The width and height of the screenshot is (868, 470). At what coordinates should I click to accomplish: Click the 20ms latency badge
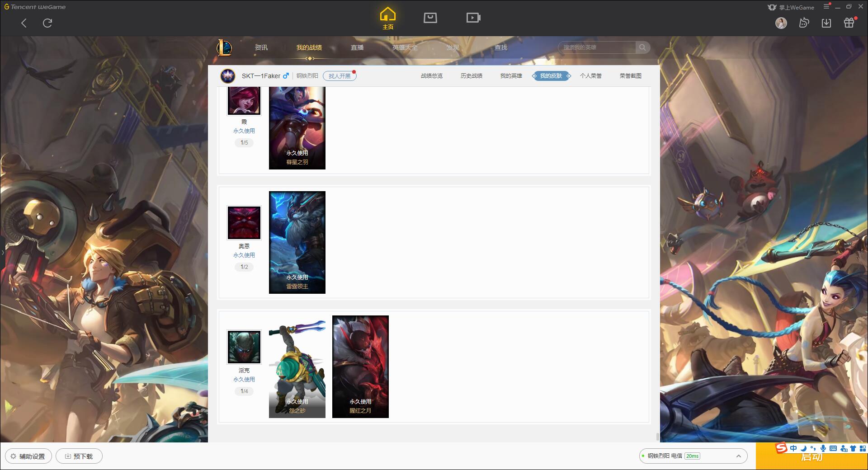click(692, 456)
